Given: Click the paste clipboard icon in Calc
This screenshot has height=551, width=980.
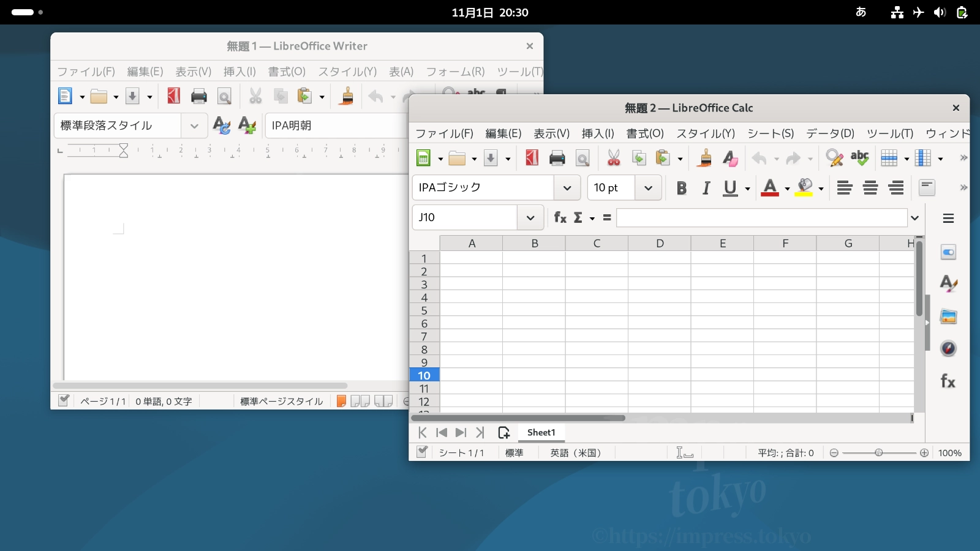Looking at the screenshot, I should coord(663,158).
